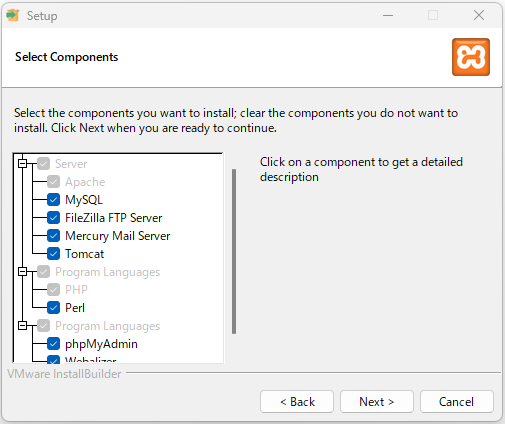Click the Setup installer icon in title bar
This screenshot has height=424, width=505.
[13, 15]
